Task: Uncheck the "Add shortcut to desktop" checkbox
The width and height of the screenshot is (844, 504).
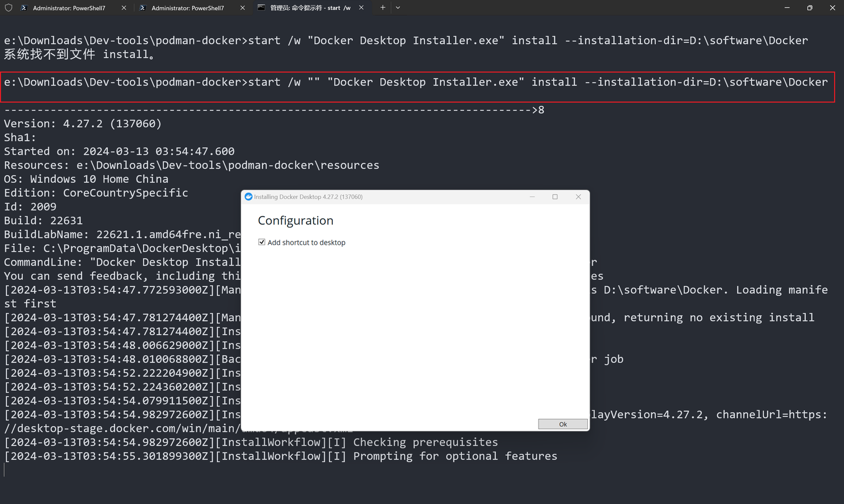Action: pyautogui.click(x=261, y=241)
